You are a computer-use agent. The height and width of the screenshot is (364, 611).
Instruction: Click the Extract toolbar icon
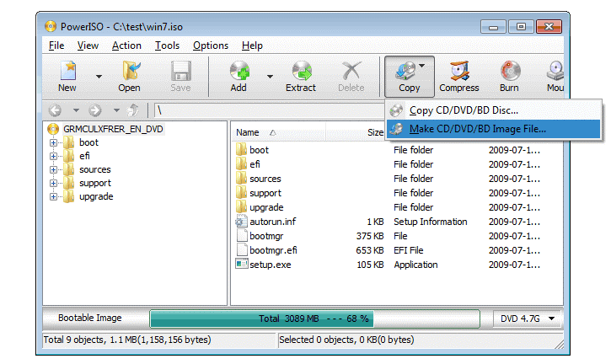[x=301, y=77]
